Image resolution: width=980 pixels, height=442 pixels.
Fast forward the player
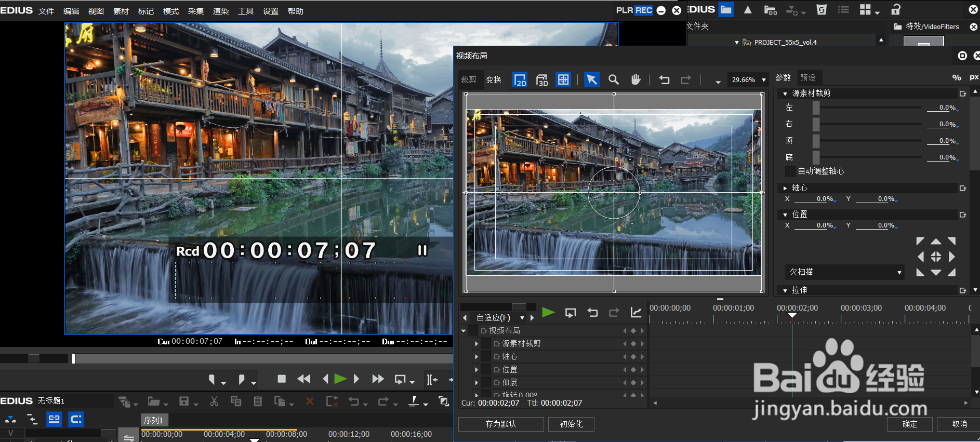(378, 379)
